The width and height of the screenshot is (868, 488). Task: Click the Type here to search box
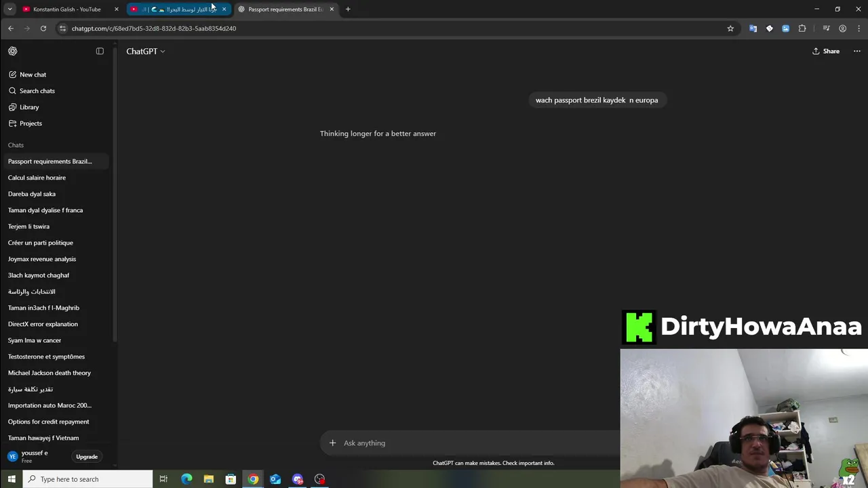pyautogui.click(x=88, y=479)
